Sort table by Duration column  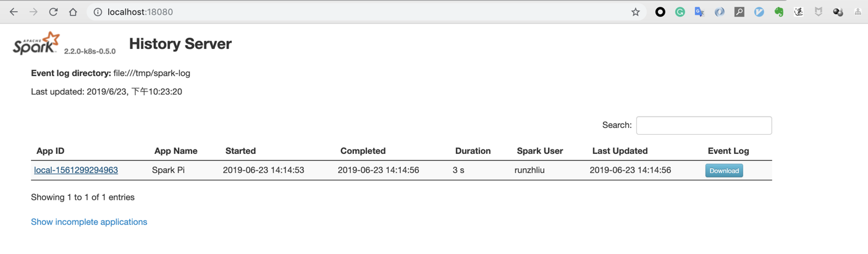(x=473, y=151)
